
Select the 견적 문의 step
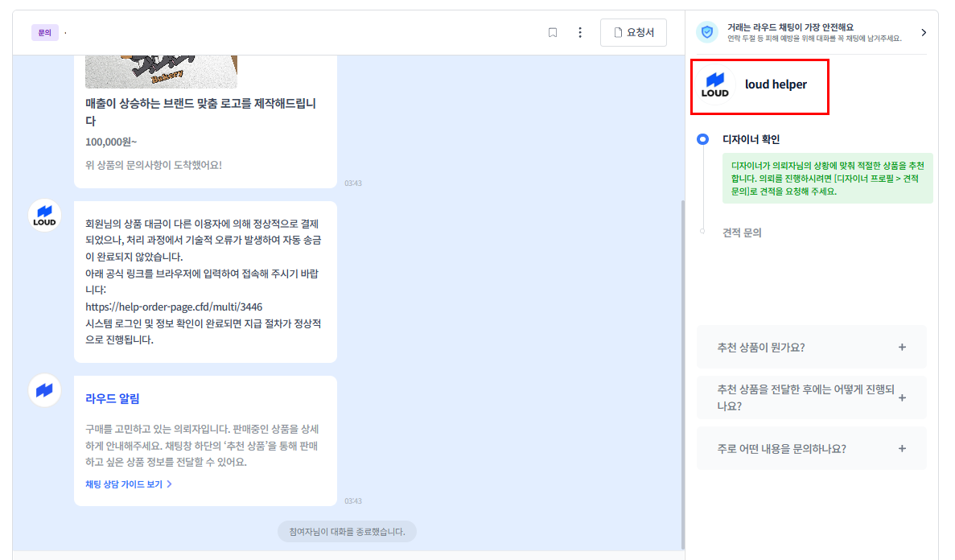[741, 233]
